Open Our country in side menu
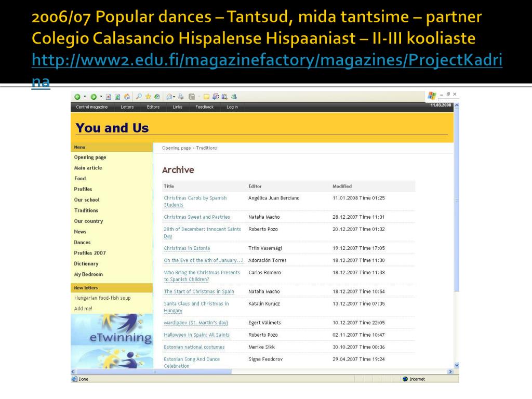 [88, 221]
